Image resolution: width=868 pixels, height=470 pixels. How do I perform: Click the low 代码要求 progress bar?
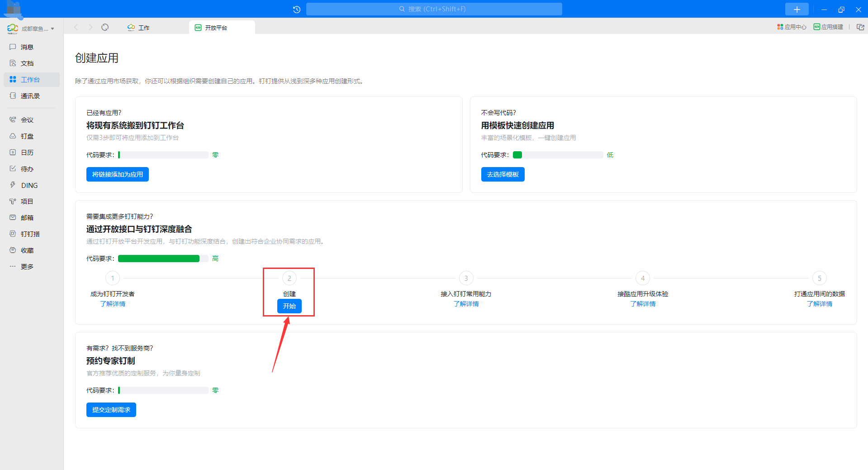click(x=558, y=155)
